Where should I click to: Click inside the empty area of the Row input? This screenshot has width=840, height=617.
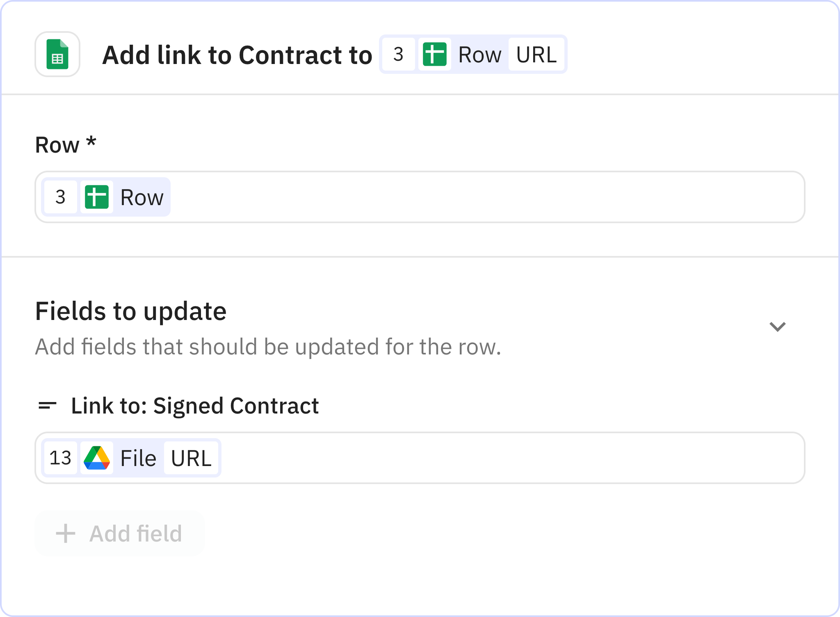tap(492, 197)
